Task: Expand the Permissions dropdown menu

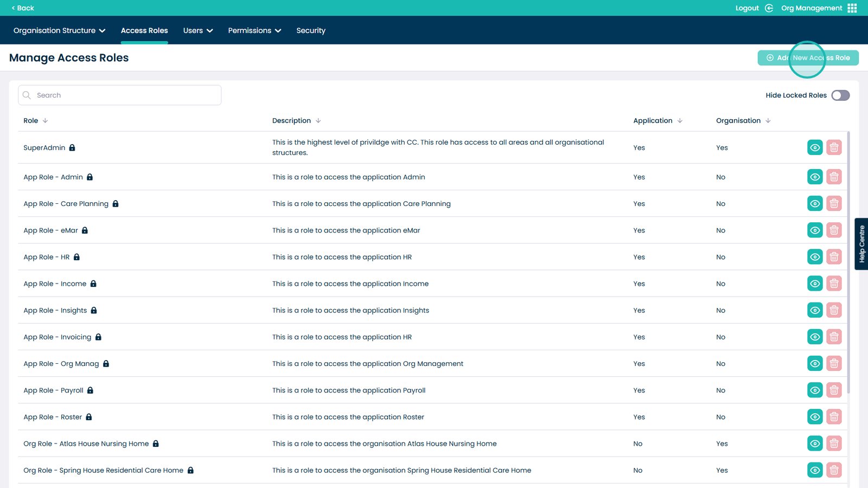Action: (254, 31)
